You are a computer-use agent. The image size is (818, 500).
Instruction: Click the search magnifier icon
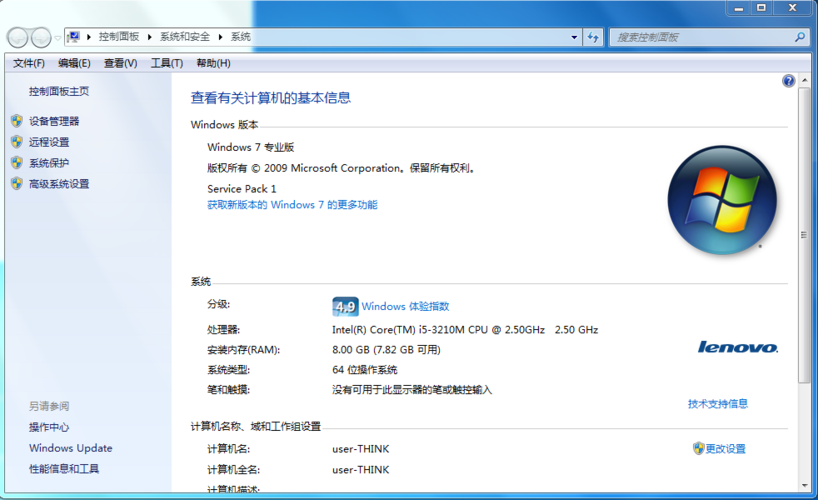click(x=800, y=37)
